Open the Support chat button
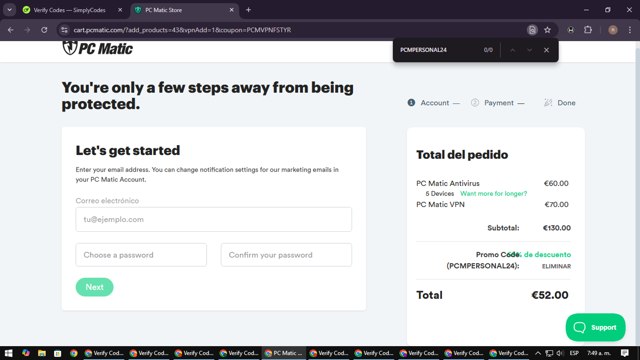Screen dimensions: 640x360 pos(596,327)
